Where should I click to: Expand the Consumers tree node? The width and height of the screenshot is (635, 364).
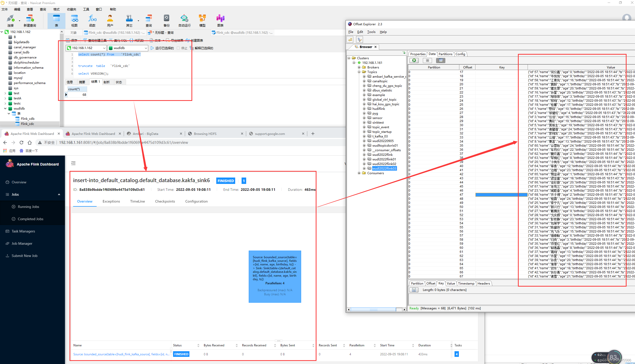pyautogui.click(x=359, y=173)
